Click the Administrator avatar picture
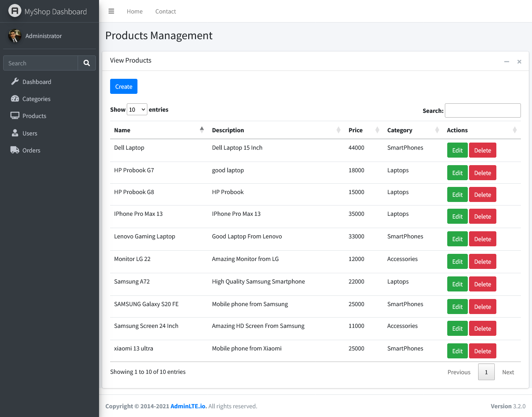 pos(15,36)
